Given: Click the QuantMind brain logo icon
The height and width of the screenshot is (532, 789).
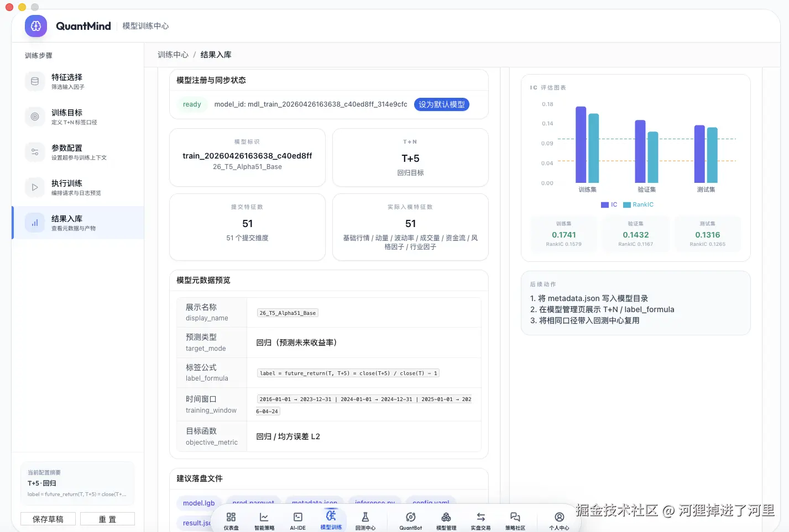Looking at the screenshot, I should 36,26.
